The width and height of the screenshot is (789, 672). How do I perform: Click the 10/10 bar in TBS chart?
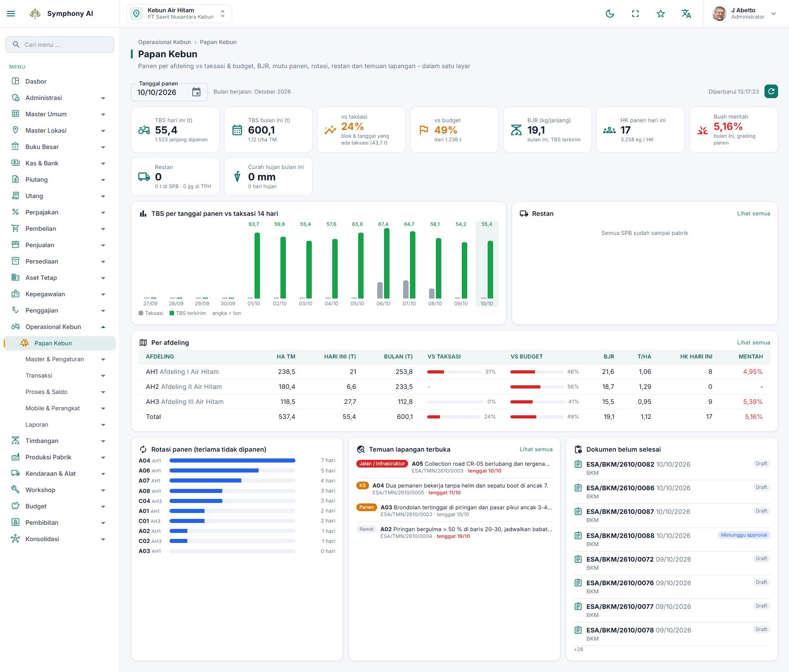point(490,269)
